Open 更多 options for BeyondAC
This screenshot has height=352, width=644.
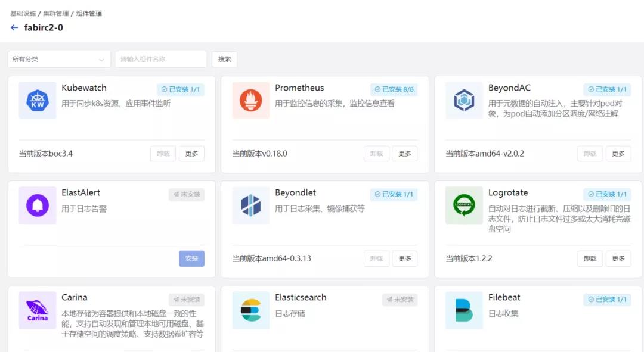(x=618, y=154)
